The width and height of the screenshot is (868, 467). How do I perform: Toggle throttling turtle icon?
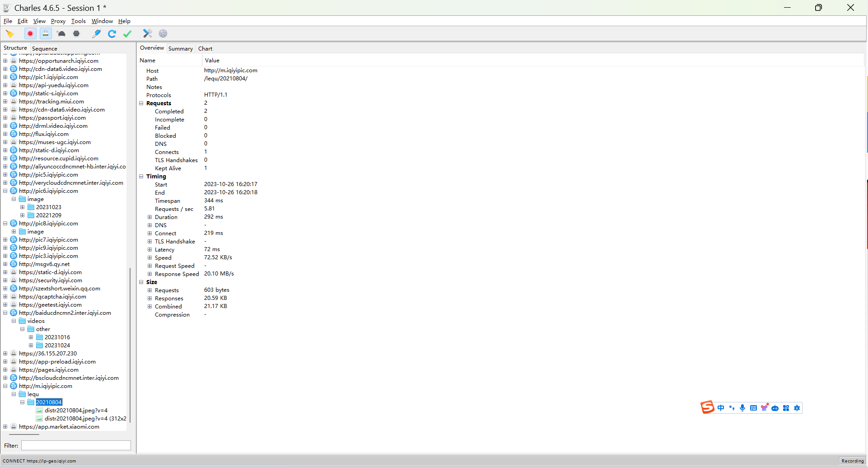(x=61, y=33)
